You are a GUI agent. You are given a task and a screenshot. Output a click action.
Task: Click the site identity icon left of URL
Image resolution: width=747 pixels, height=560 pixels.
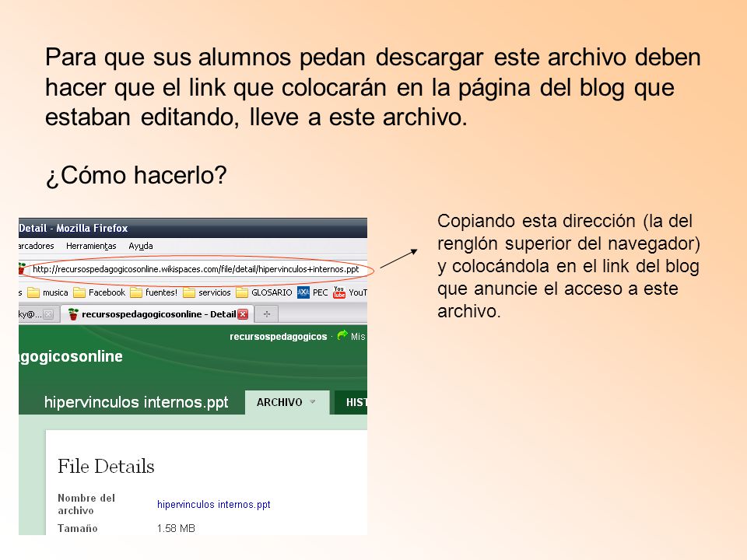point(22,268)
